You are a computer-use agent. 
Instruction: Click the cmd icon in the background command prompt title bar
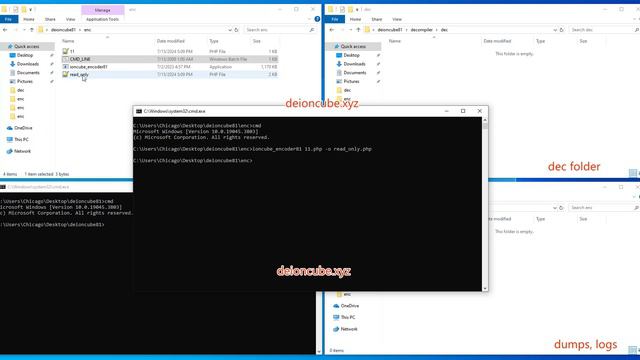(3, 187)
